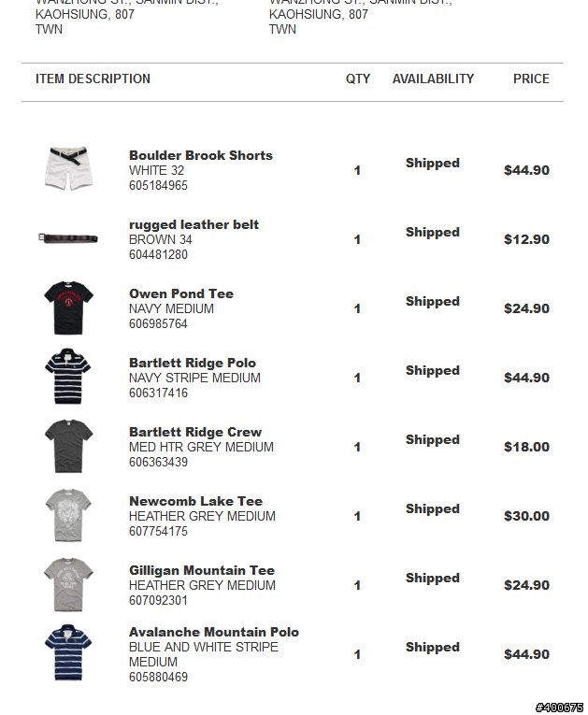Open the Boulder Brook Shorts product name

coord(201,155)
